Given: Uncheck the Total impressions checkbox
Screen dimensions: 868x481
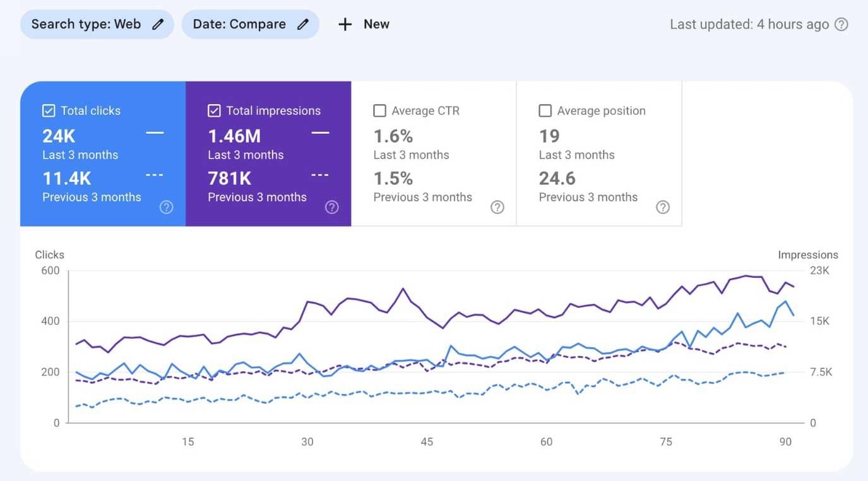Looking at the screenshot, I should click(x=214, y=111).
